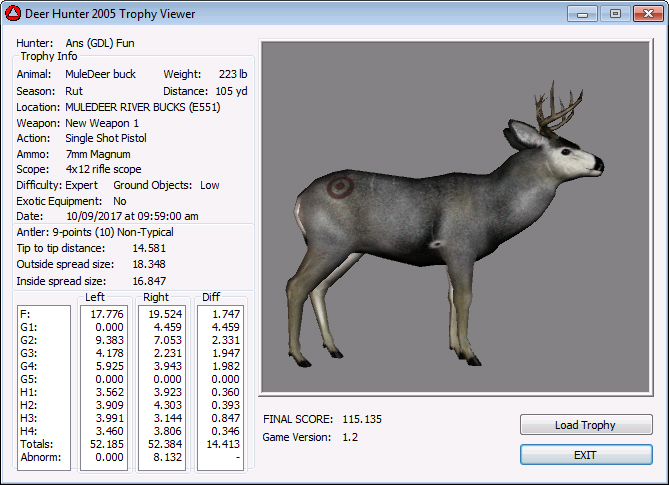Click the Diff column Totals value 14.413
The height and width of the screenshot is (485, 669).
(223, 444)
